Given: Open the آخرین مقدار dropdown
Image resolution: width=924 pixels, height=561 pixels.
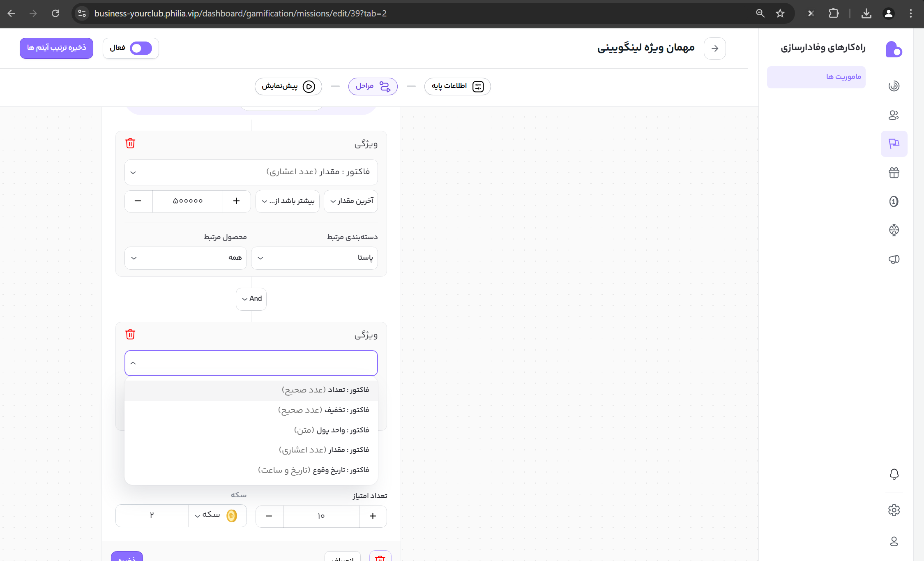Looking at the screenshot, I should [351, 201].
